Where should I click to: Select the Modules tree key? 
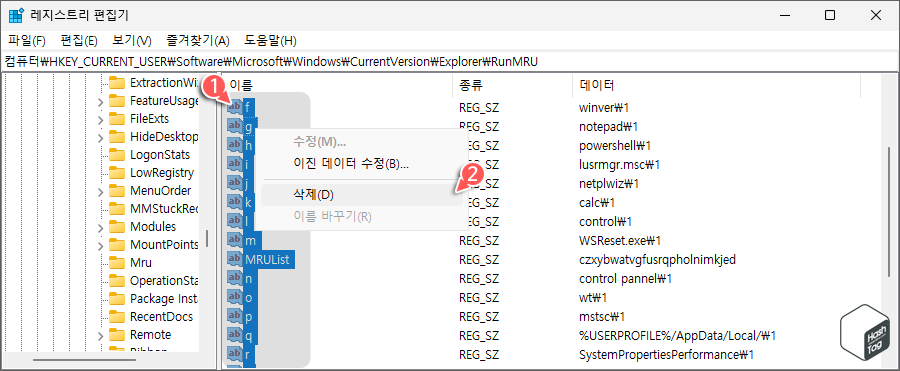point(153,227)
